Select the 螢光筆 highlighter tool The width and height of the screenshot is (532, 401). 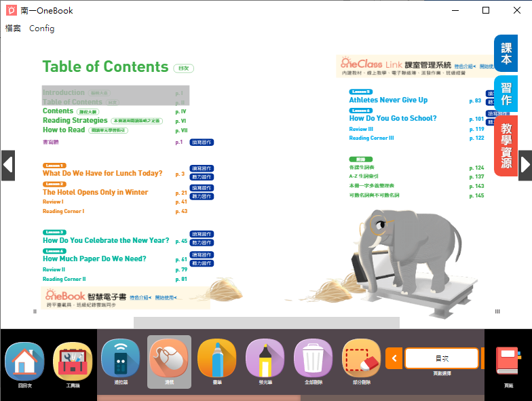[x=265, y=360]
